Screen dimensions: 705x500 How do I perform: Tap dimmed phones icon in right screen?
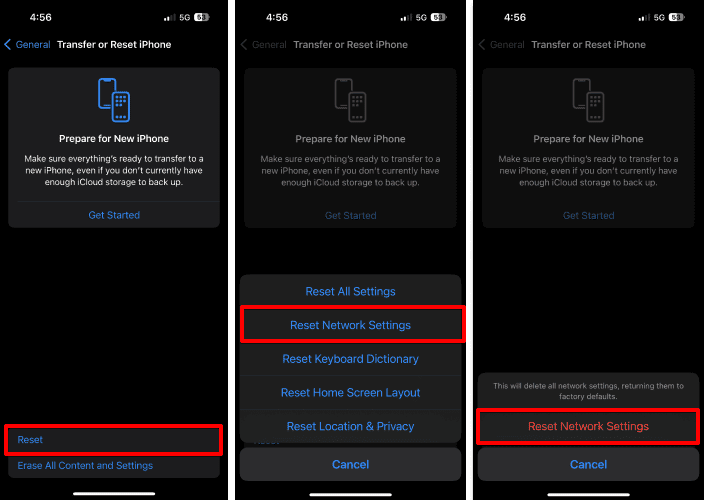click(x=588, y=100)
